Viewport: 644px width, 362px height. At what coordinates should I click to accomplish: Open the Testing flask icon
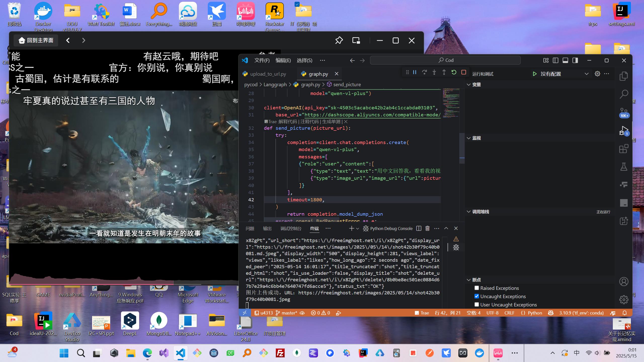[x=624, y=167]
